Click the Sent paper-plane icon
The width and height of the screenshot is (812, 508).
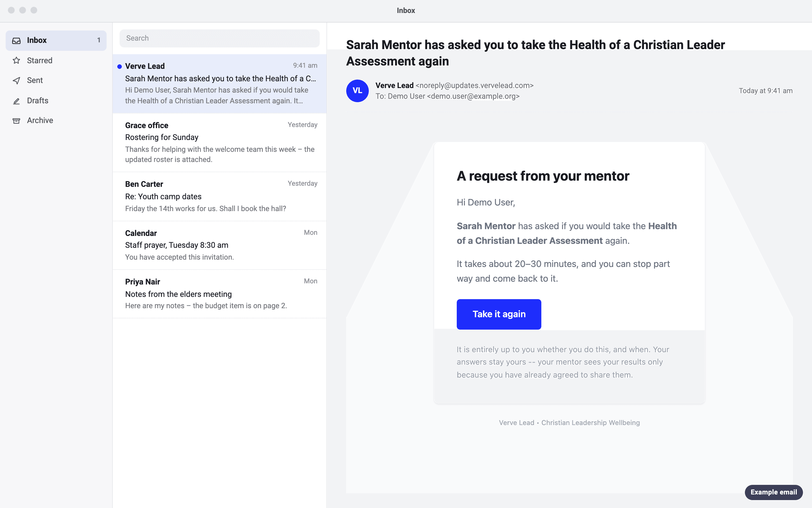(16, 81)
